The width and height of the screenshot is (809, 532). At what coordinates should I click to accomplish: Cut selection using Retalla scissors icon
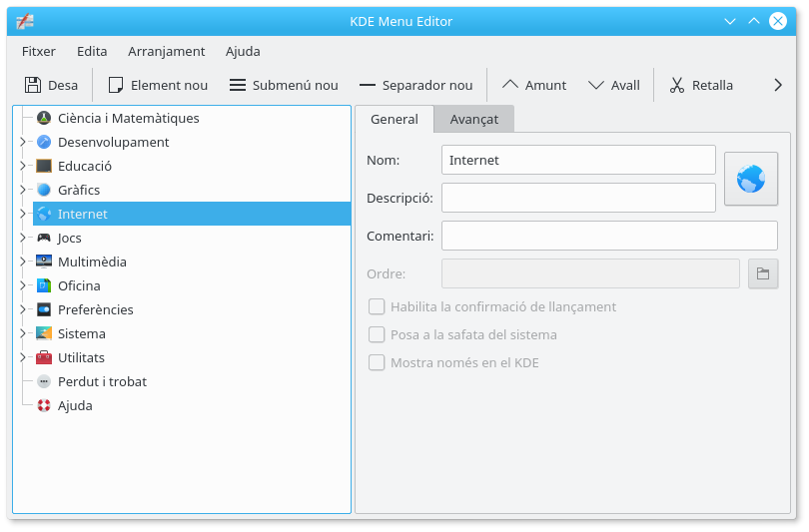click(677, 85)
